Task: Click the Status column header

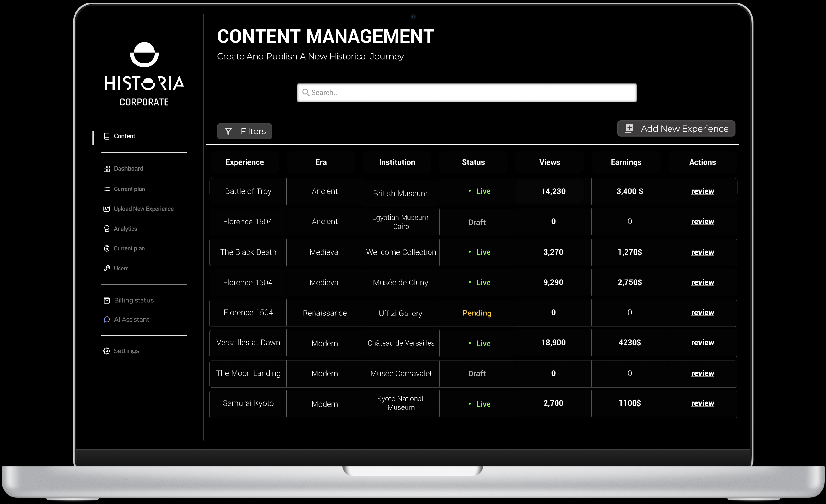Action: [473, 162]
